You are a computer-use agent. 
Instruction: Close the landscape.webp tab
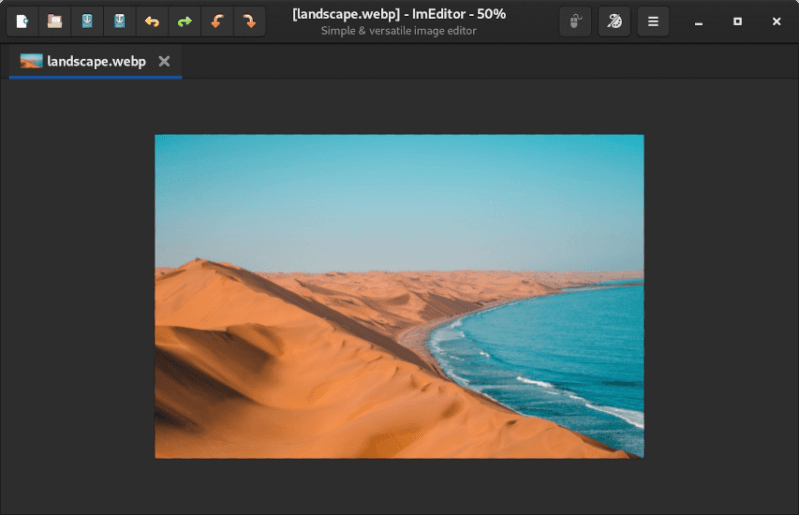(164, 62)
